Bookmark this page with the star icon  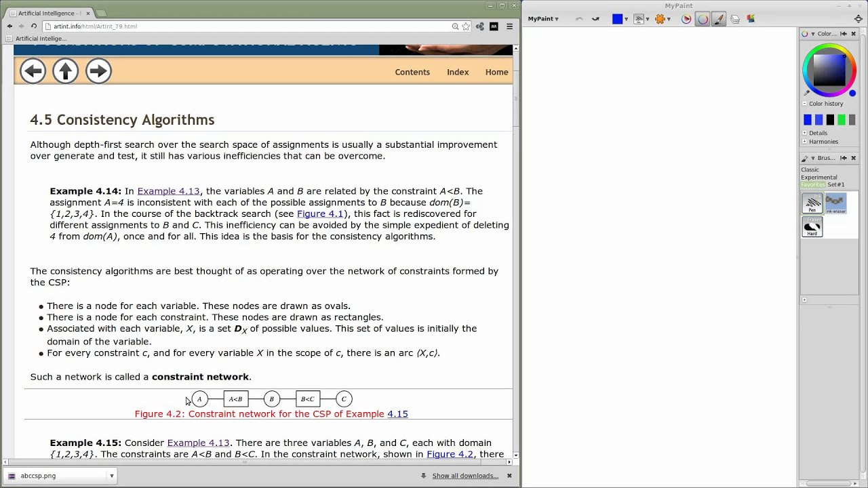(x=466, y=26)
